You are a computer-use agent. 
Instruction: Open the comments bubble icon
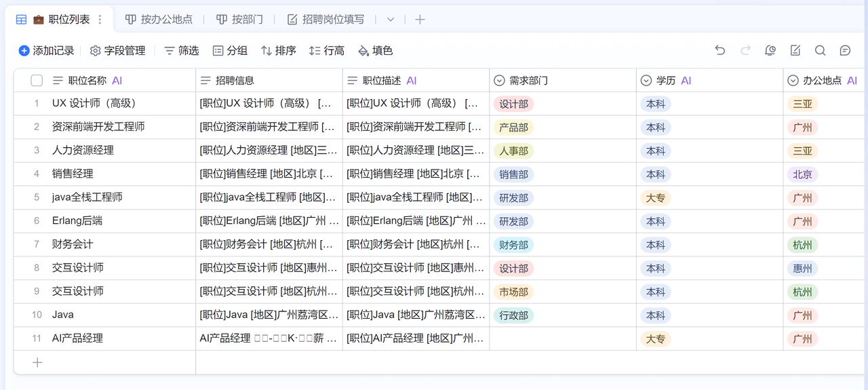click(x=845, y=50)
